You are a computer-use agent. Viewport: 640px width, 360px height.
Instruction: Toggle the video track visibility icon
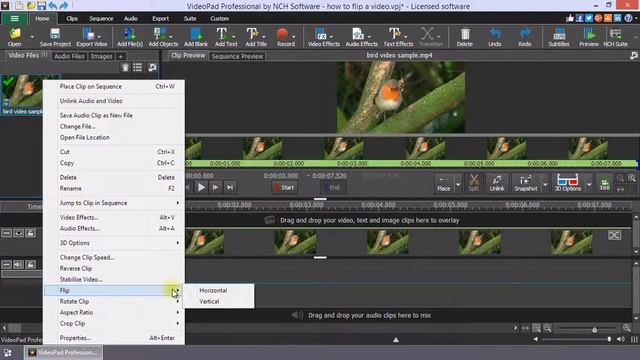[x=18, y=233]
